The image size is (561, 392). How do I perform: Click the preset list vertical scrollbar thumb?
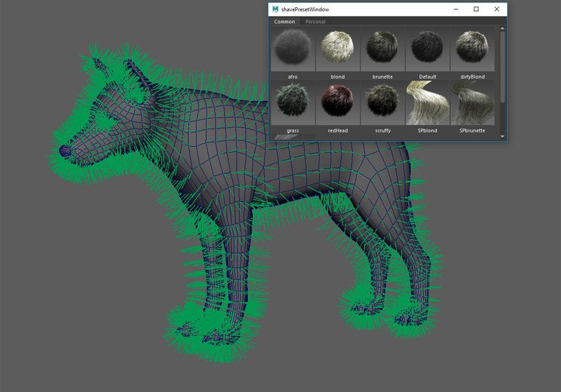click(503, 66)
